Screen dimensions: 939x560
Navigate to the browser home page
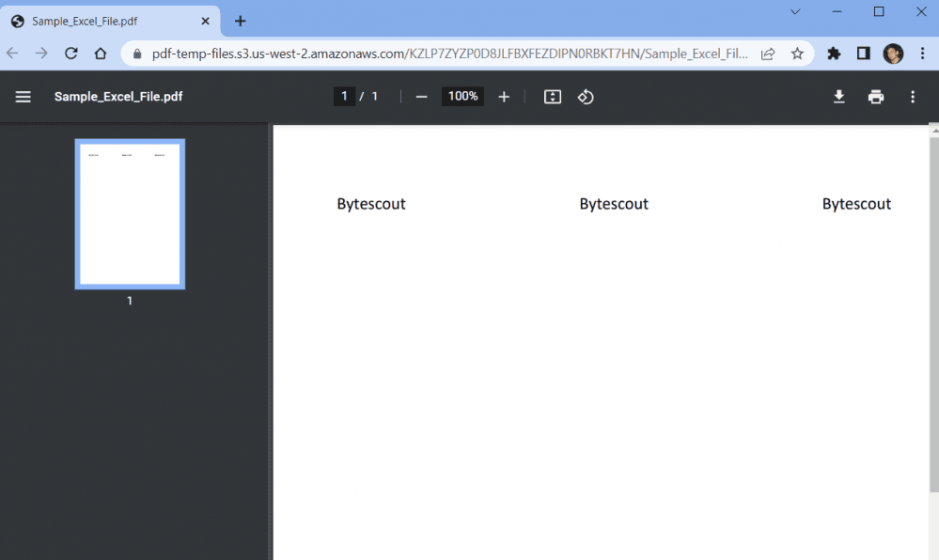point(102,54)
